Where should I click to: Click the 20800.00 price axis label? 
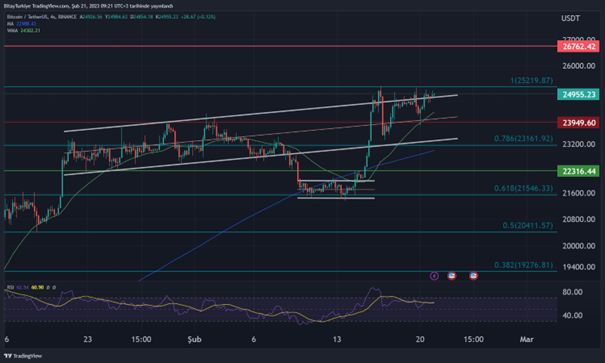point(579,219)
